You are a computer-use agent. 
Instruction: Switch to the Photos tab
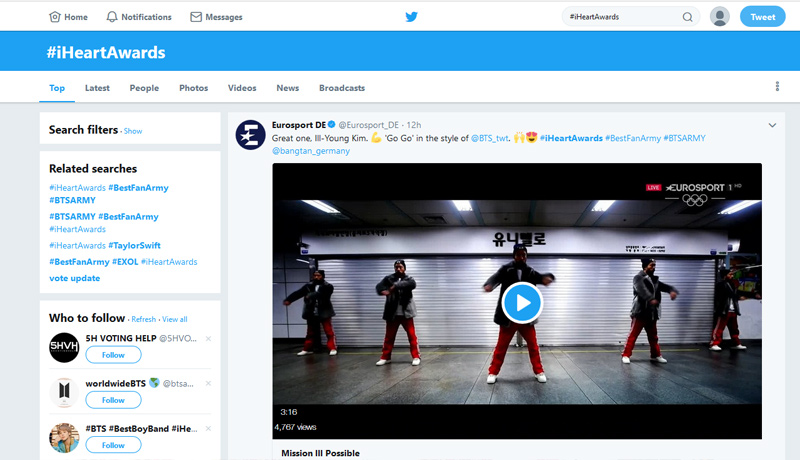point(193,88)
